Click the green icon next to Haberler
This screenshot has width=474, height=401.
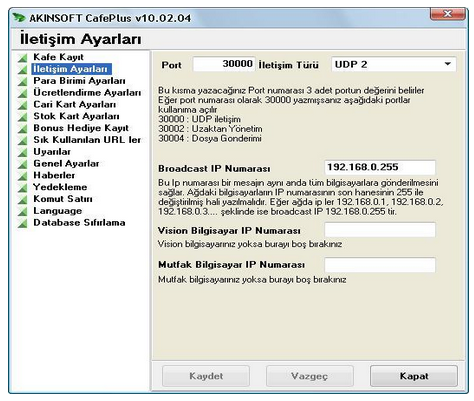click(x=23, y=176)
